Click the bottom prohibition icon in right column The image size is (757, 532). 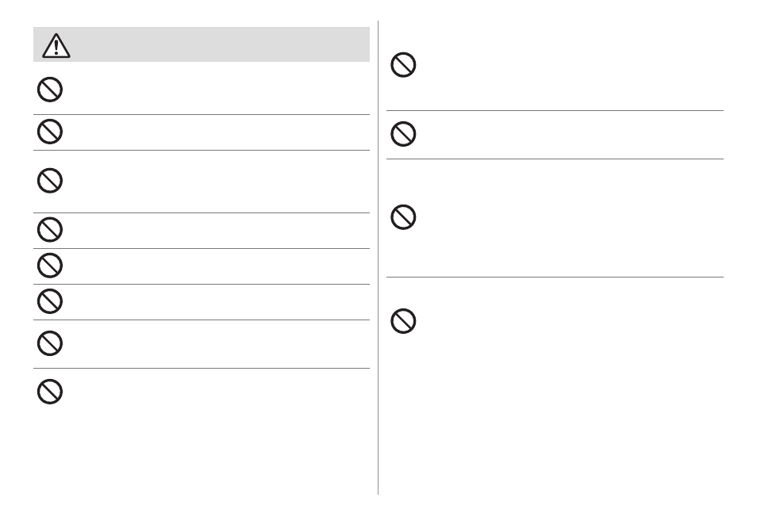pyautogui.click(x=403, y=321)
